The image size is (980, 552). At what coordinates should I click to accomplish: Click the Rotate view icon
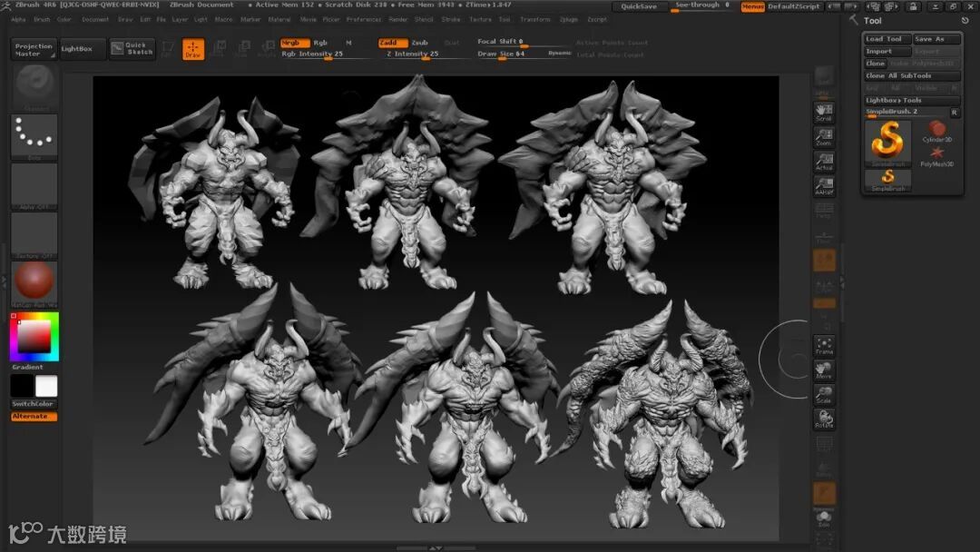pyautogui.click(x=824, y=419)
